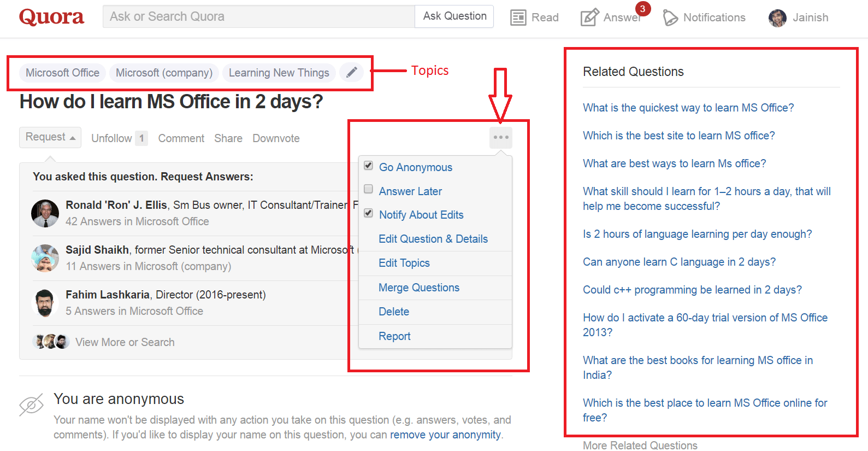This screenshot has height=451, width=868.
Task: Click the name Sajid Shaikh
Action: [x=97, y=250]
